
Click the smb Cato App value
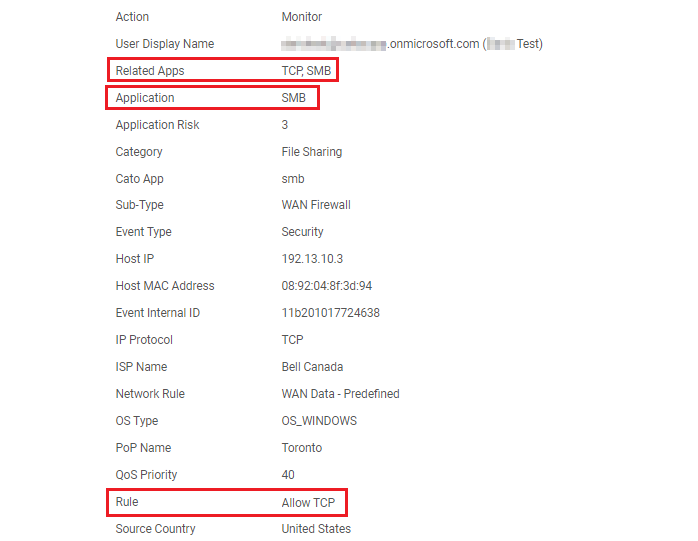[x=293, y=179]
